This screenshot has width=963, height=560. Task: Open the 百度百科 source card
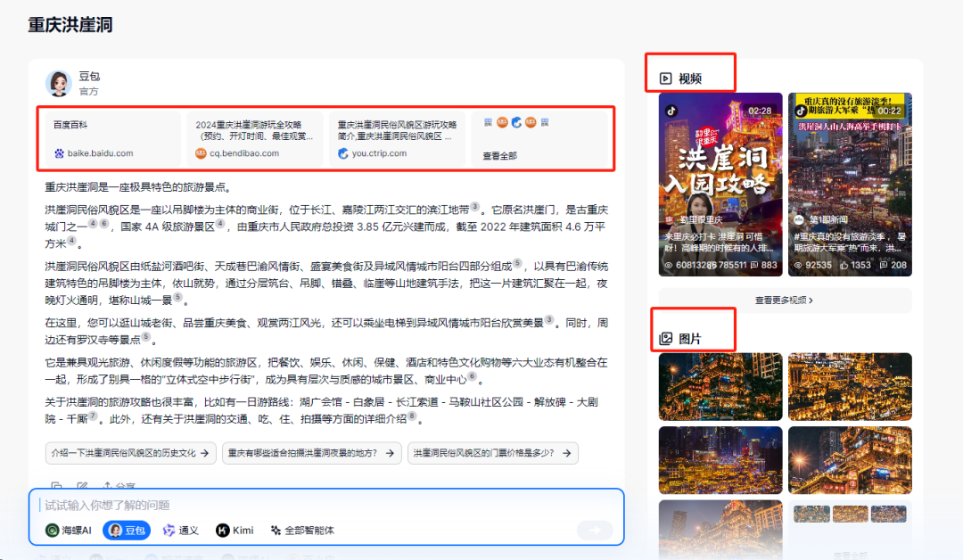(x=111, y=139)
